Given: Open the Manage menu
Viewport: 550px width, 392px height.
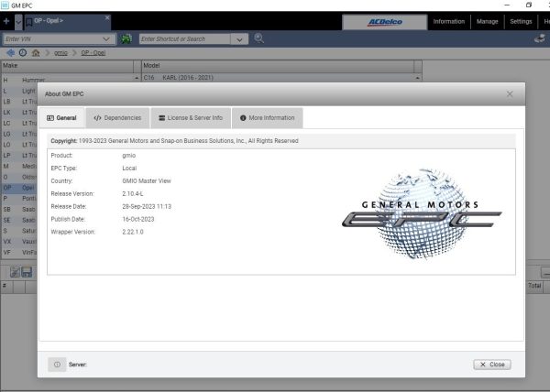Looking at the screenshot, I should [487, 21].
